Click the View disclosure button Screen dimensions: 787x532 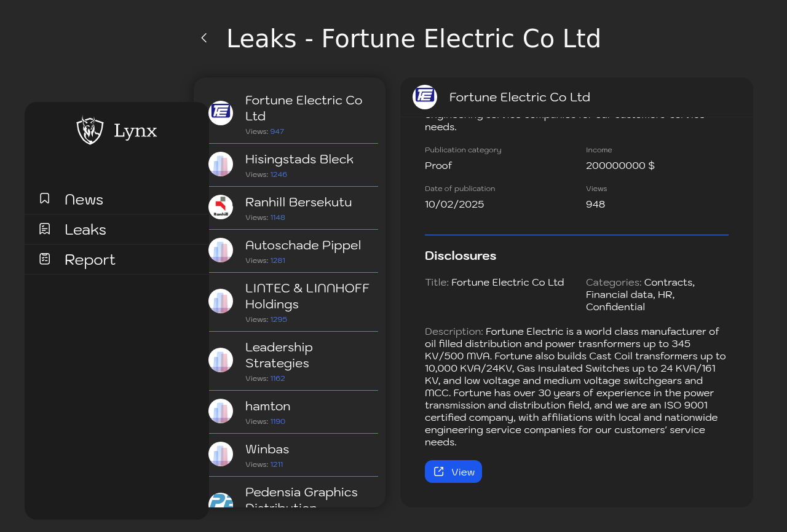(x=453, y=472)
